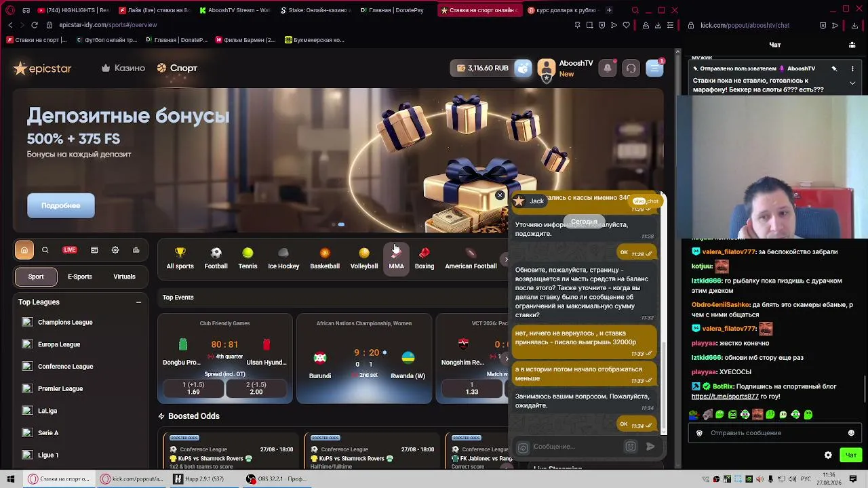Open pinned message options menu
This screenshot has height=488, width=868.
[852, 68]
